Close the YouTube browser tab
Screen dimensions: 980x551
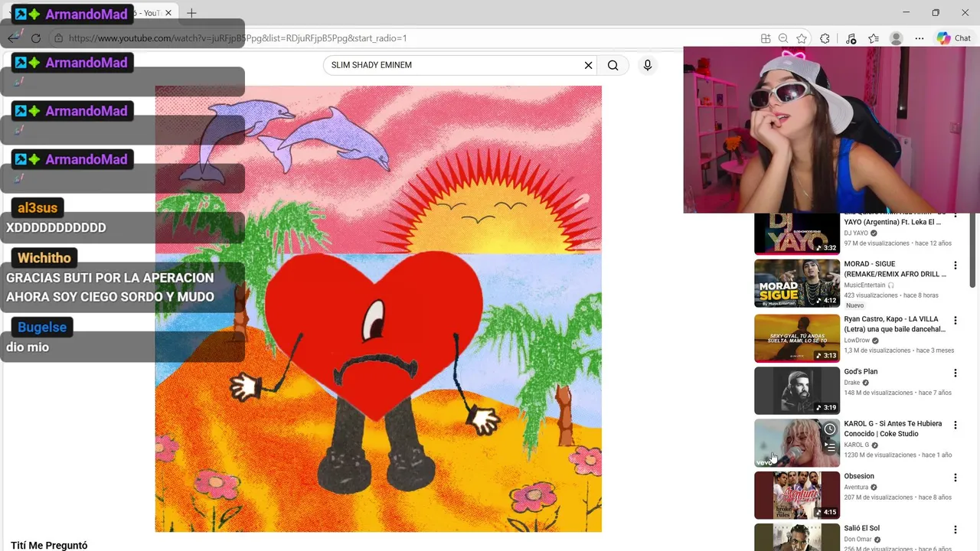coord(168,13)
